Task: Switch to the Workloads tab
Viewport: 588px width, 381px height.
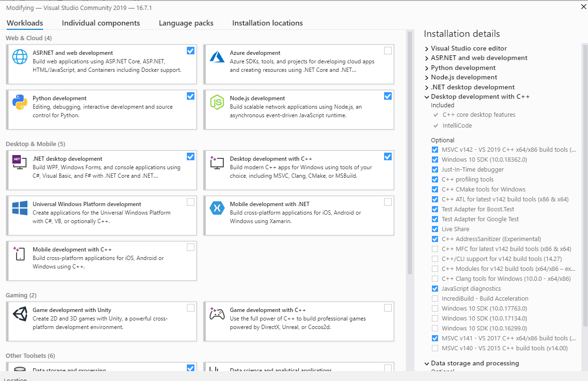Action: (25, 23)
